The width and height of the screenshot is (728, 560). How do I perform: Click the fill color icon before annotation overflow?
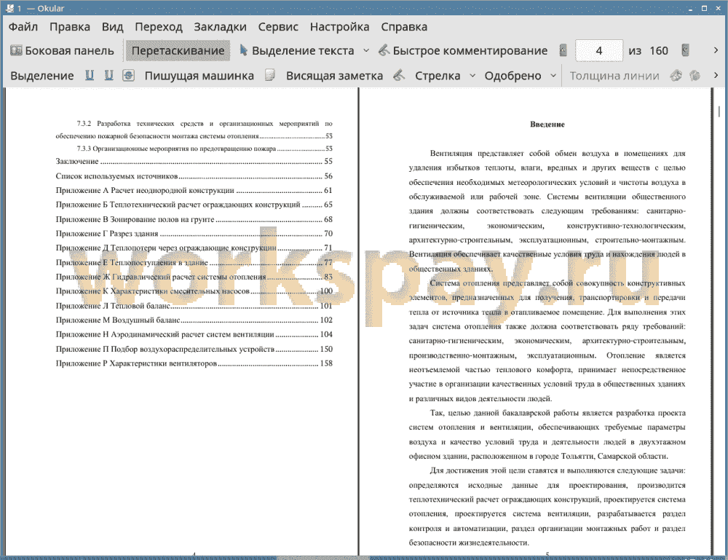695,75
